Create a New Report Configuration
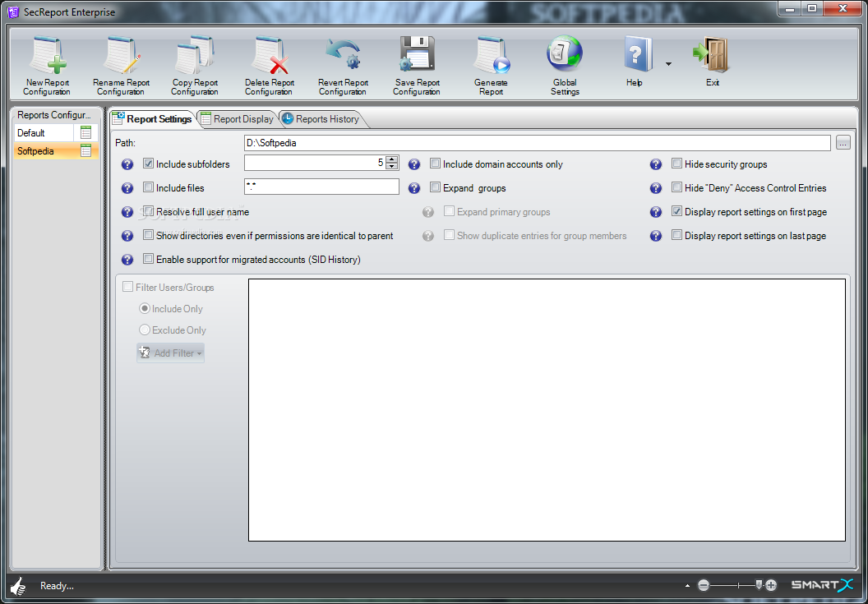Image resolution: width=868 pixels, height=604 pixels. [x=47, y=65]
